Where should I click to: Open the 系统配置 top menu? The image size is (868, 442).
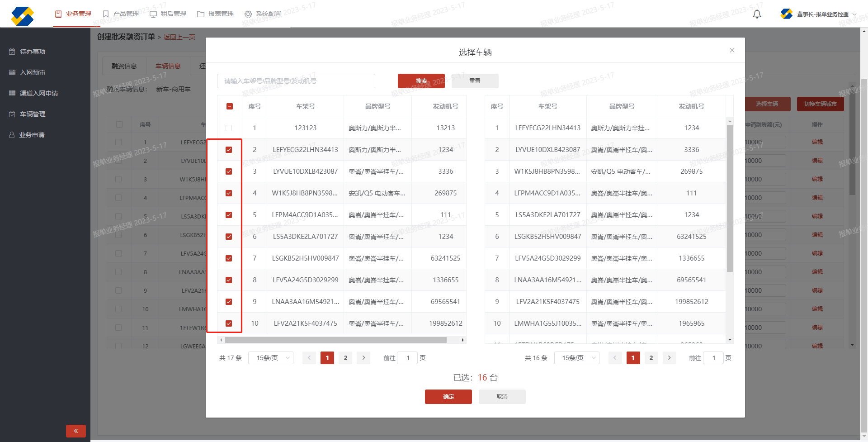coord(263,14)
